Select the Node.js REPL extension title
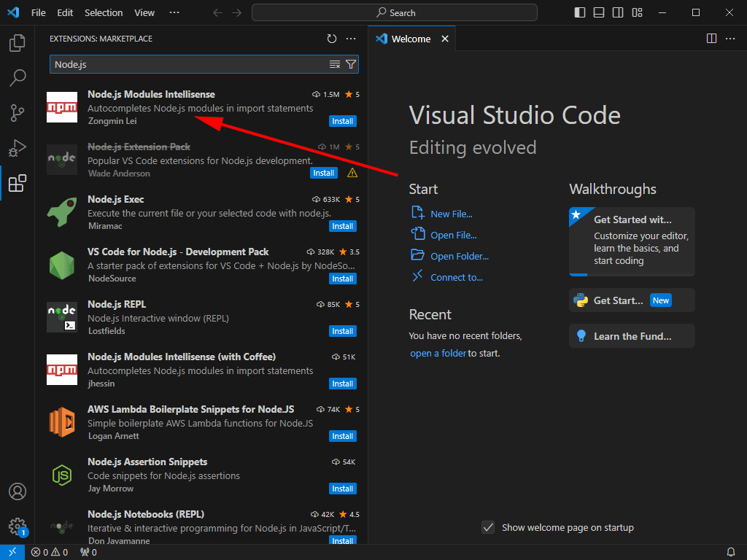The height and width of the screenshot is (560, 747). point(117,304)
